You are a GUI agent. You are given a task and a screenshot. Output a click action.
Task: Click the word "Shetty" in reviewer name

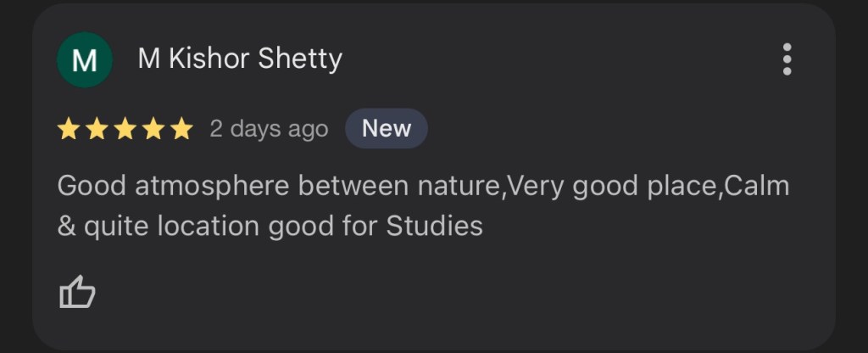(303, 59)
